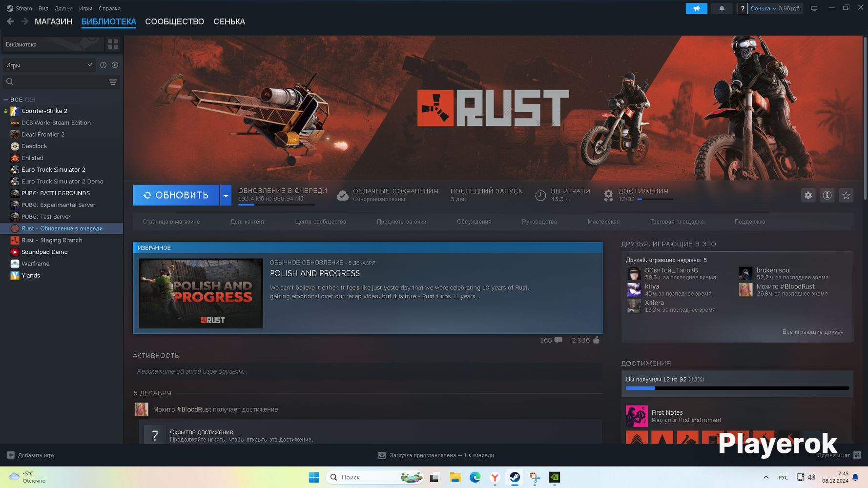Like the news with thumbs-up icon
Viewport: 868px width, 488px height.
[596, 340]
